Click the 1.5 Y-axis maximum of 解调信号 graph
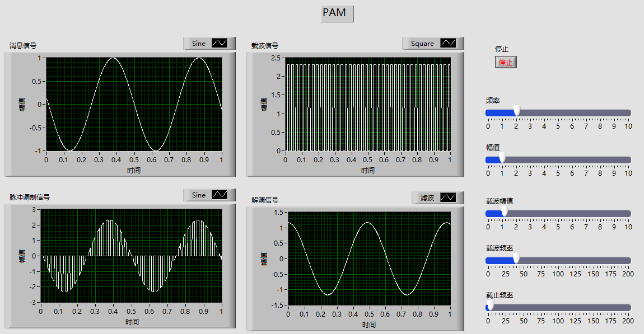Viewport: 644px width, 334px height. click(278, 212)
